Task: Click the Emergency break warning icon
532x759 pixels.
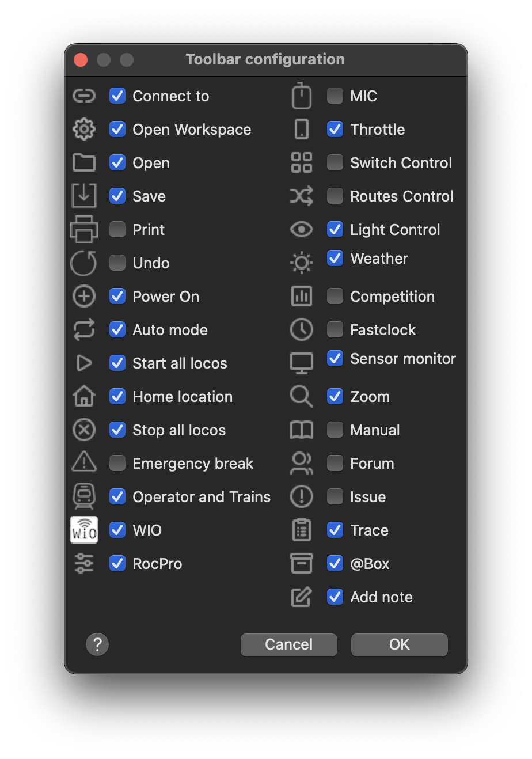Action: (x=84, y=462)
